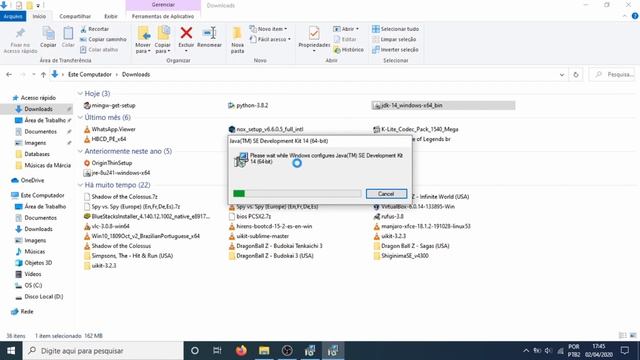Click the Propriedades checkmark icon
The height and width of the screenshot is (360, 640).
point(314,33)
